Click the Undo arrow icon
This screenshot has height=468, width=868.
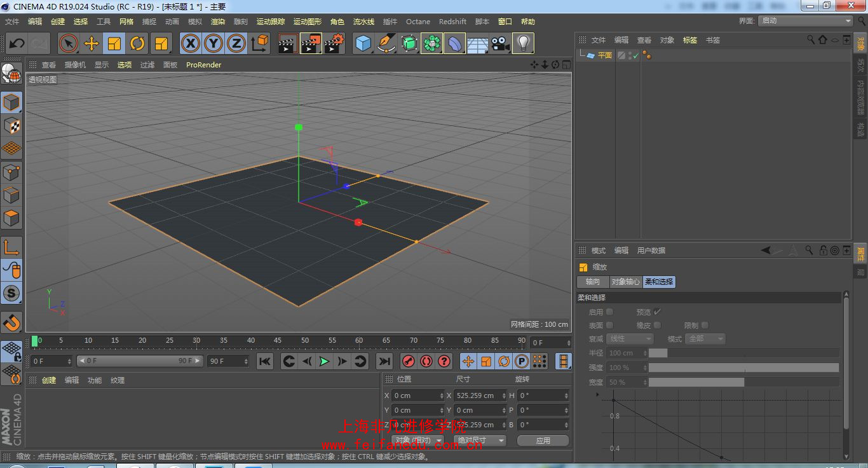(17, 43)
